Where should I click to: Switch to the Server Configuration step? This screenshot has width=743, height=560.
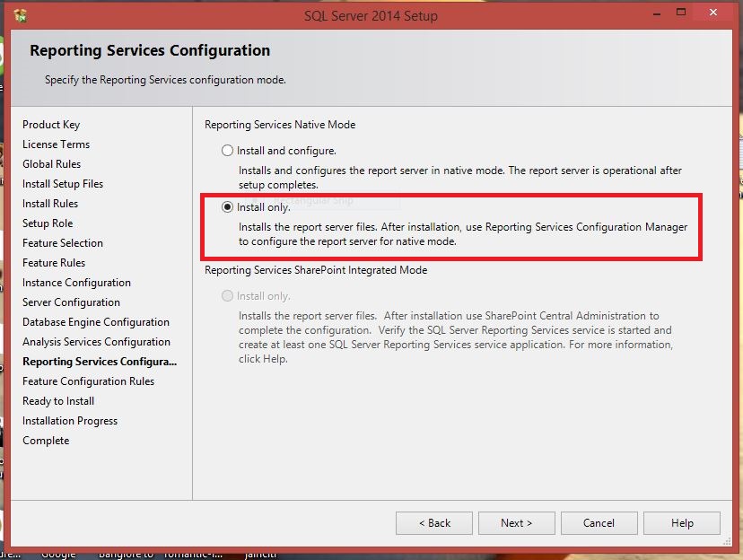(71, 302)
